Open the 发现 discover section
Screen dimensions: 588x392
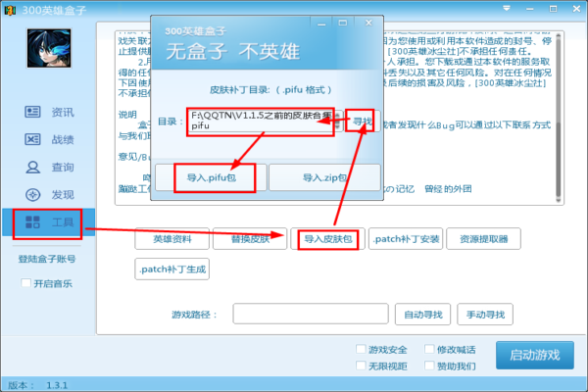coord(49,195)
